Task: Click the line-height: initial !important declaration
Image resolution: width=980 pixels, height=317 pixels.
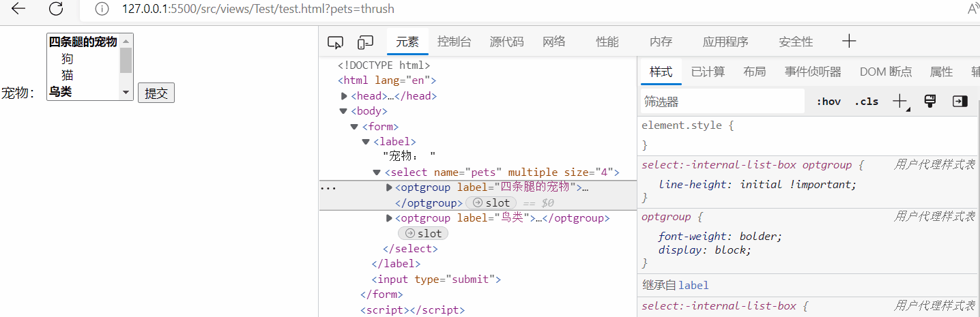Action: point(758,184)
